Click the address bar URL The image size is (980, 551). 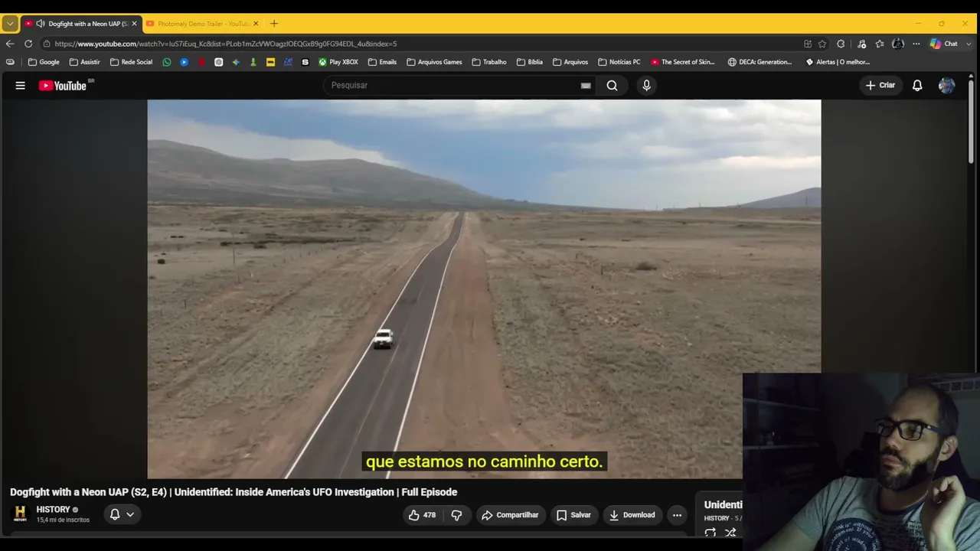(226, 44)
